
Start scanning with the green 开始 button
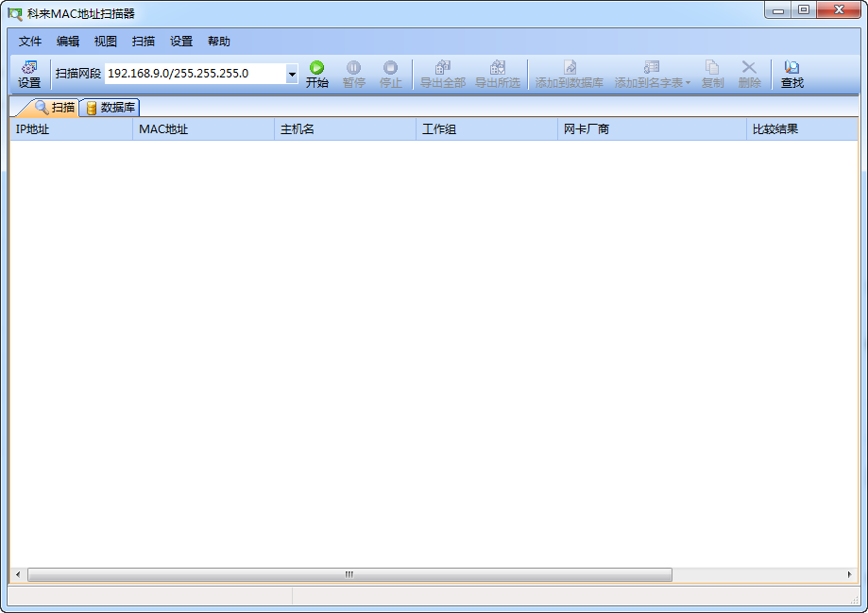click(316, 74)
